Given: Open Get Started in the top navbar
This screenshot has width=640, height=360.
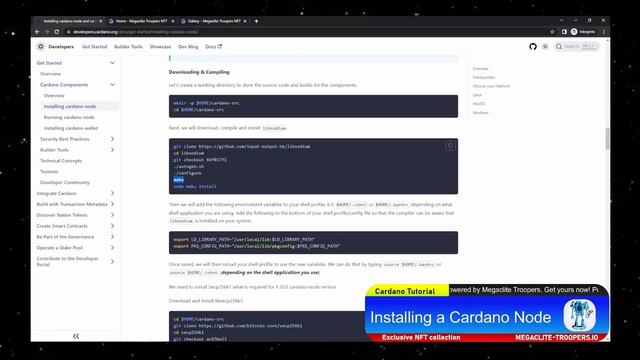Looking at the screenshot, I should [x=94, y=47].
